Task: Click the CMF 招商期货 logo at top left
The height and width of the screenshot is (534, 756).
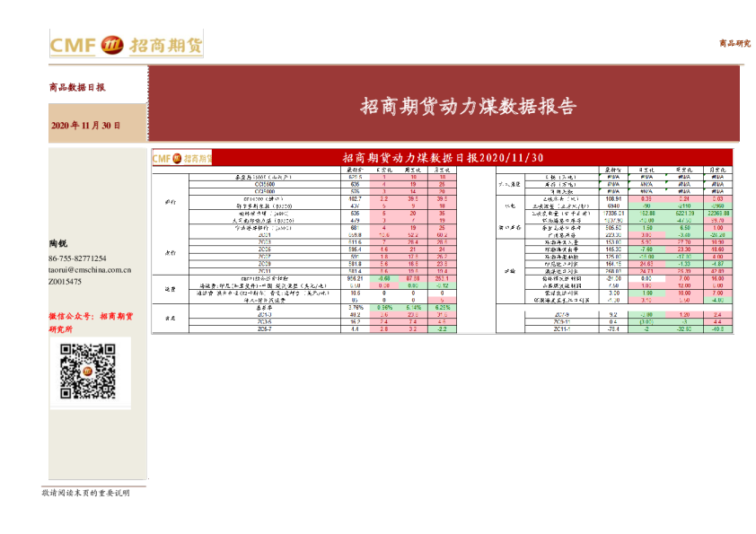Action: [x=126, y=46]
